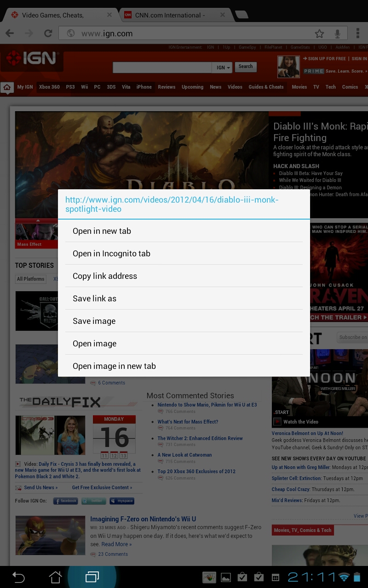The height and width of the screenshot is (588, 368).
Task: Select the Movies, TV, Comics & Tech tab
Action: tap(303, 530)
